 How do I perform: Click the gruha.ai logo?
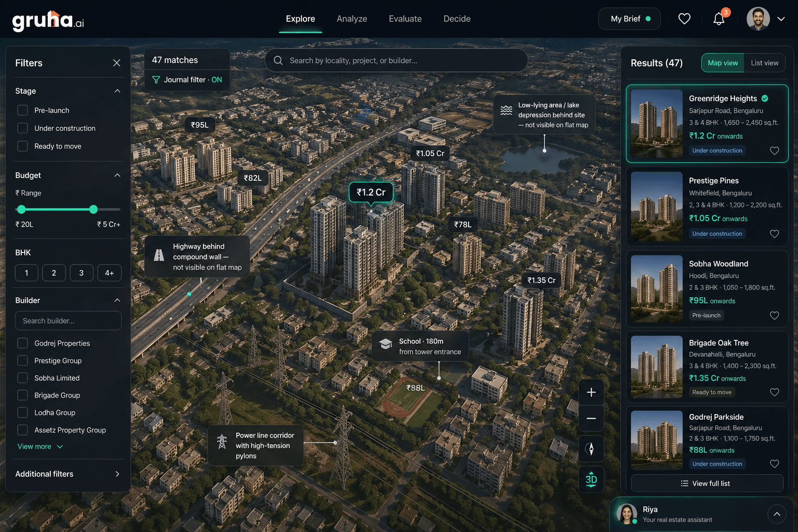(x=48, y=20)
